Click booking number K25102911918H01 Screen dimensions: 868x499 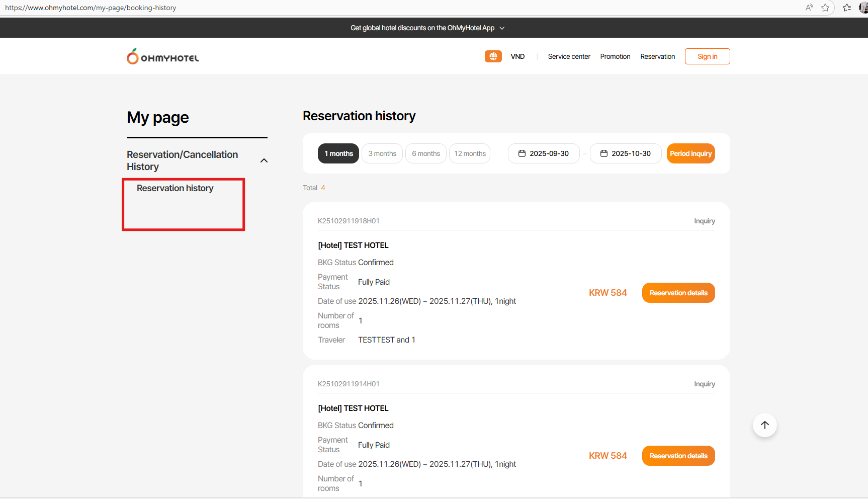click(x=349, y=221)
